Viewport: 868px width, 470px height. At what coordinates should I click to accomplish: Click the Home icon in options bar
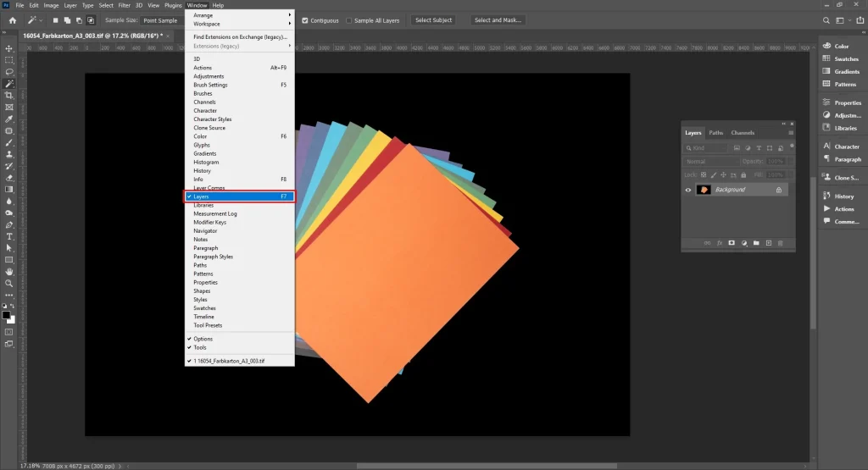point(13,20)
